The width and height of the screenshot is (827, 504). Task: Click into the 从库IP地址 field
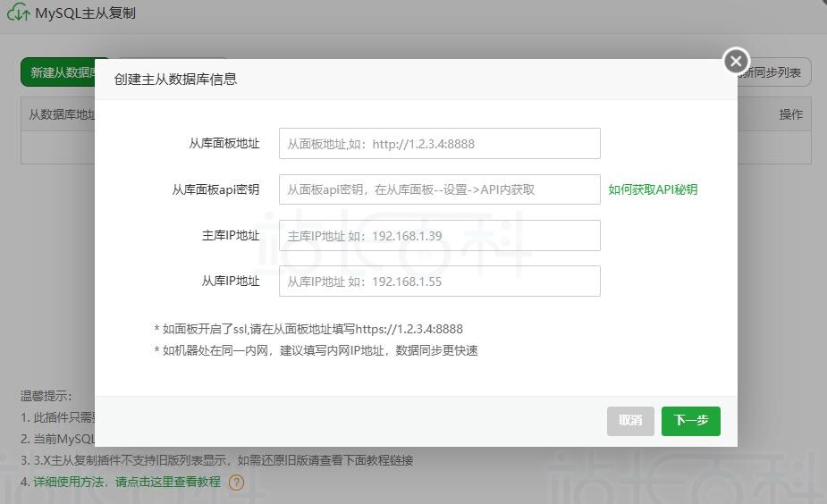[x=439, y=281]
